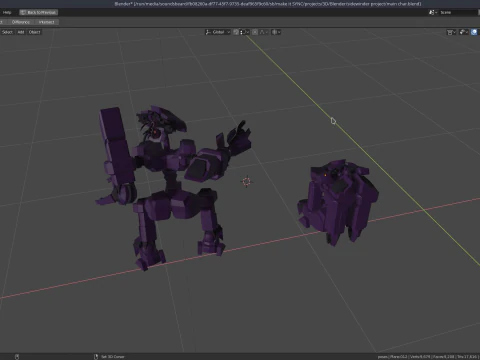Open the snap options dropdown arrow
Image resolution: width=480 pixels, height=360 pixels.
point(245,32)
